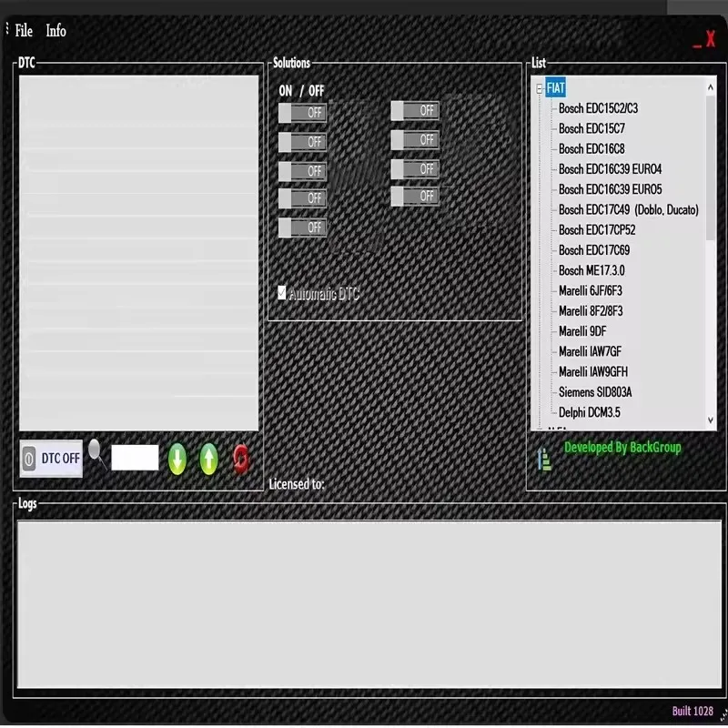
Task: Select the FIAT tree item
Action: (x=555, y=87)
